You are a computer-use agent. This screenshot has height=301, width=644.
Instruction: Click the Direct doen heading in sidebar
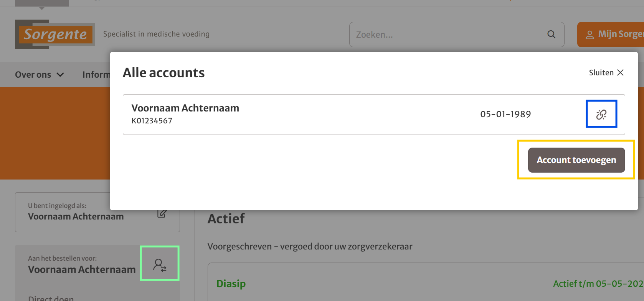pos(51,298)
